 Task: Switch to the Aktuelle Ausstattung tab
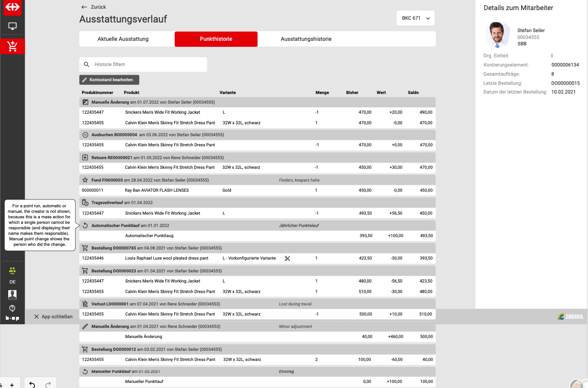(123, 39)
